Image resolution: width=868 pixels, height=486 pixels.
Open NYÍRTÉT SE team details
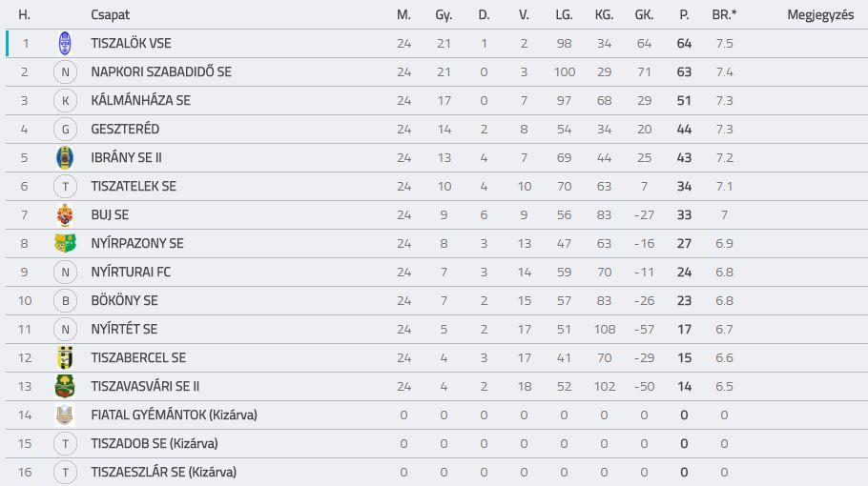point(124,329)
